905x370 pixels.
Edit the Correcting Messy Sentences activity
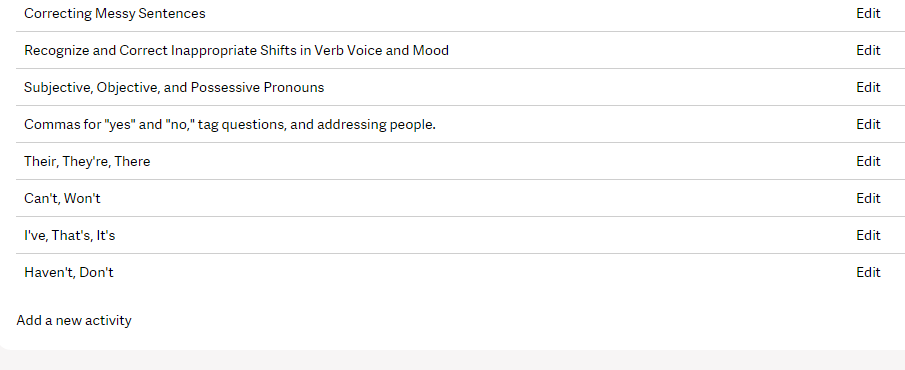point(868,13)
